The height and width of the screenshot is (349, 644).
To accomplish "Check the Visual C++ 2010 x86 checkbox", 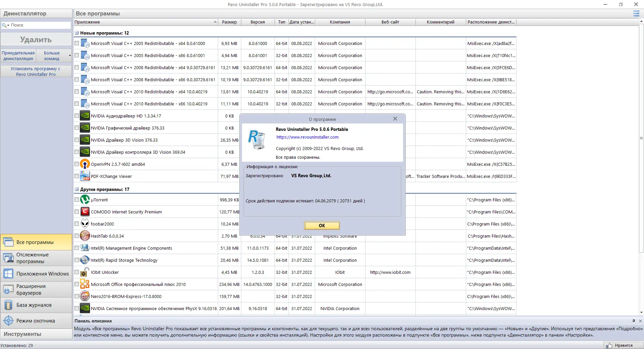I will (x=77, y=104).
